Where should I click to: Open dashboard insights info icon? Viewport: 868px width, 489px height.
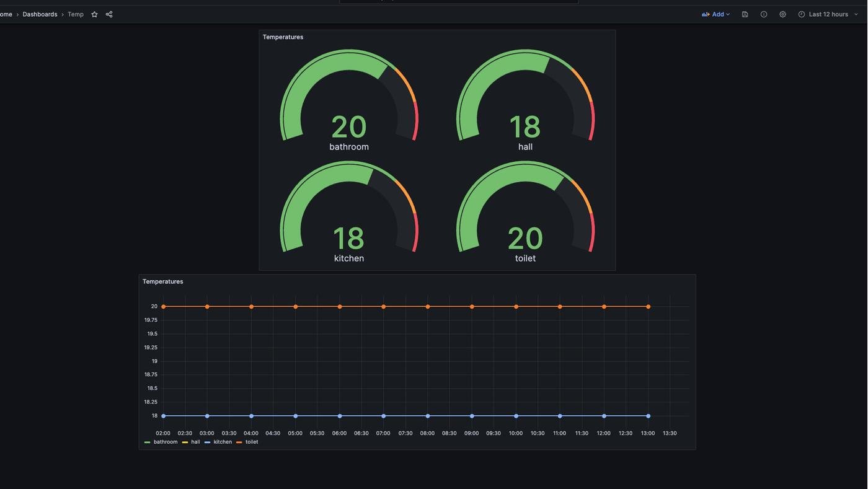(x=764, y=14)
